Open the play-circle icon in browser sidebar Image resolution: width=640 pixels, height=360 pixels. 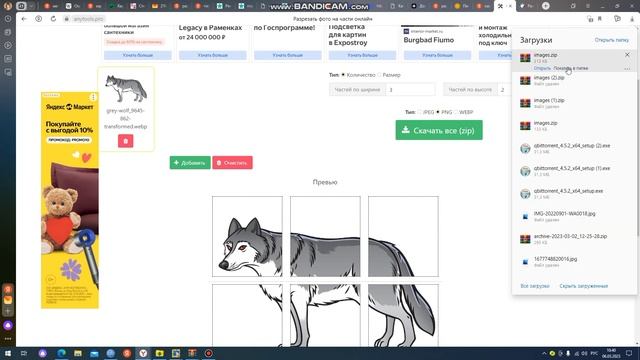click(8, 45)
